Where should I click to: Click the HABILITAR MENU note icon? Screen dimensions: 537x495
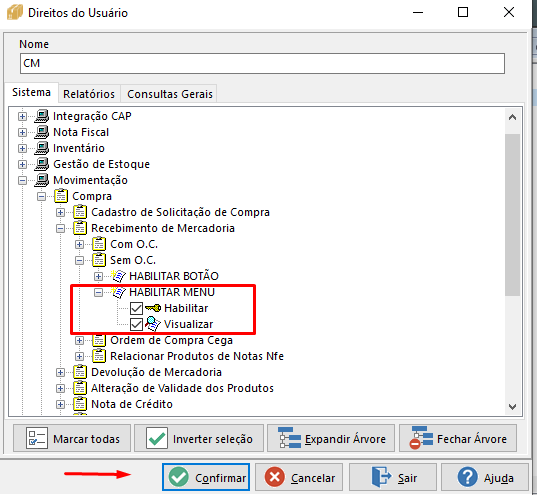point(118,292)
